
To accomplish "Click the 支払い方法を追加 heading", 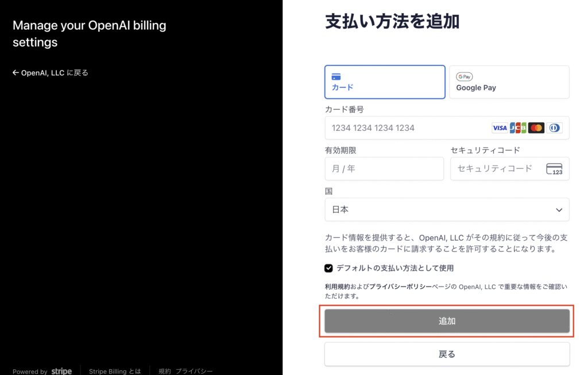I will 392,21.
